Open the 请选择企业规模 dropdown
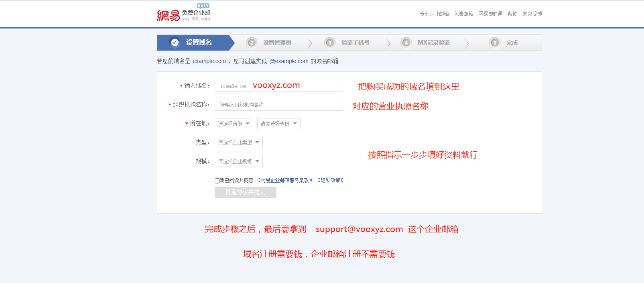Image resolution: width=644 pixels, height=283 pixels. pos(239,161)
